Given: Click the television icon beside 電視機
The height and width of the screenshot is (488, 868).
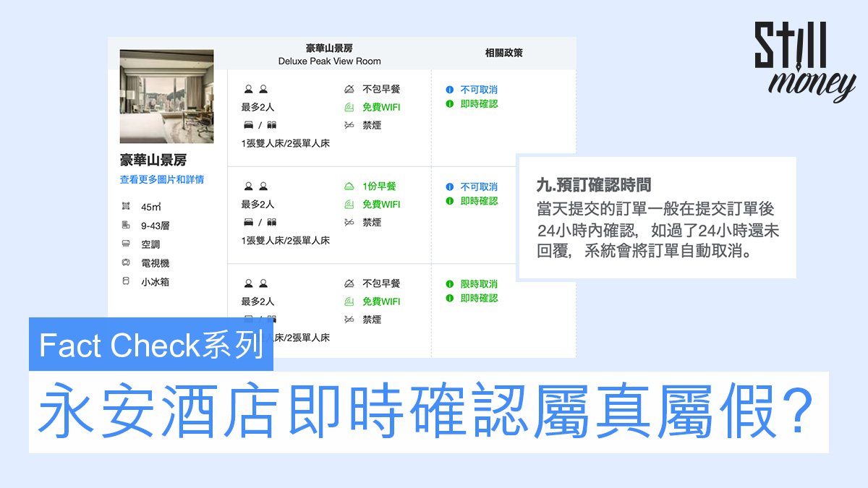Looking at the screenshot, I should (126, 263).
